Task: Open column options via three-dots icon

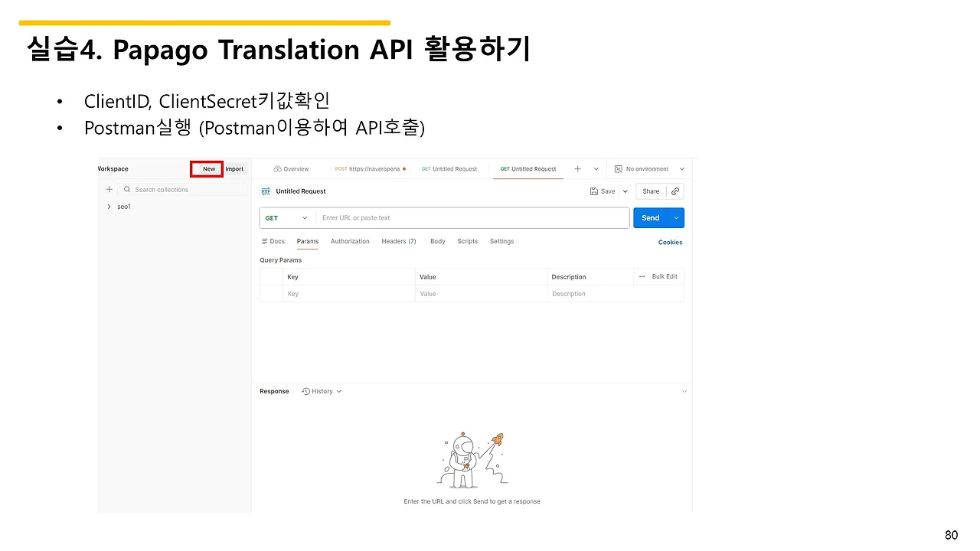Action: pos(642,276)
